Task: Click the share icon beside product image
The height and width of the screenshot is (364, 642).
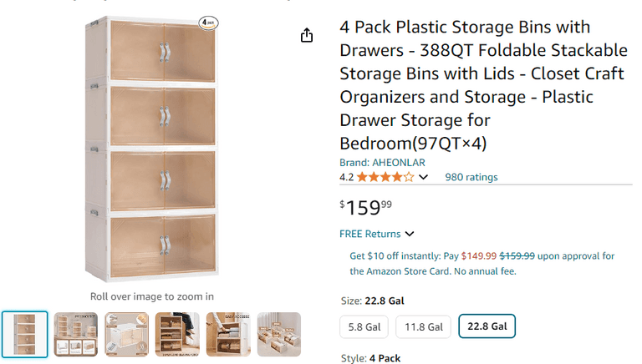Action: click(x=307, y=35)
